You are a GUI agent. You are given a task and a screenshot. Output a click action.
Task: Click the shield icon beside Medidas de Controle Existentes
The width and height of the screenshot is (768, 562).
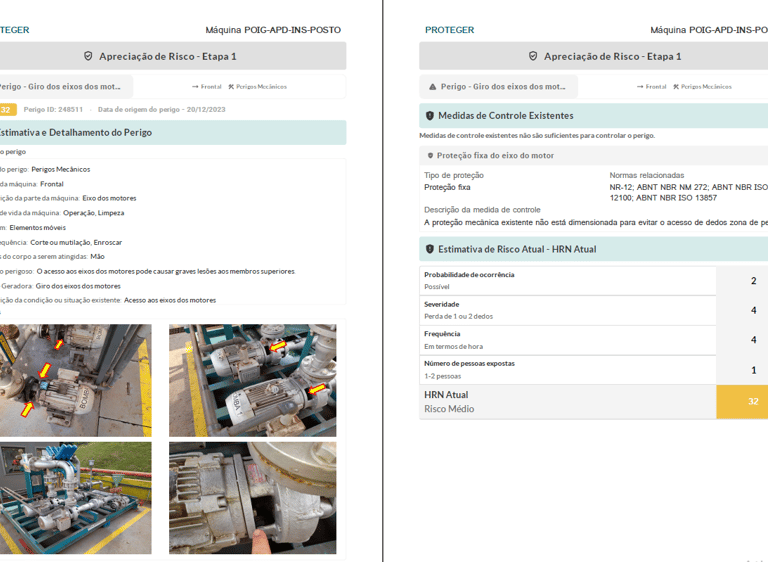click(430, 116)
